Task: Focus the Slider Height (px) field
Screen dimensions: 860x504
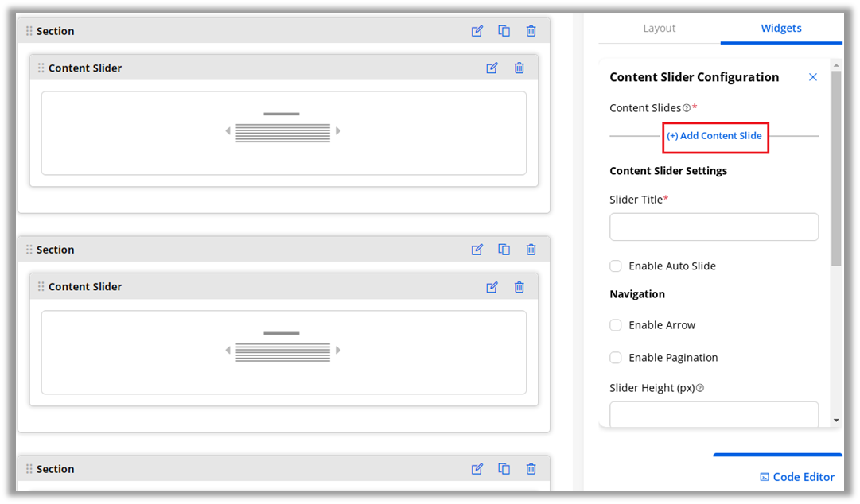Action: pos(714,414)
